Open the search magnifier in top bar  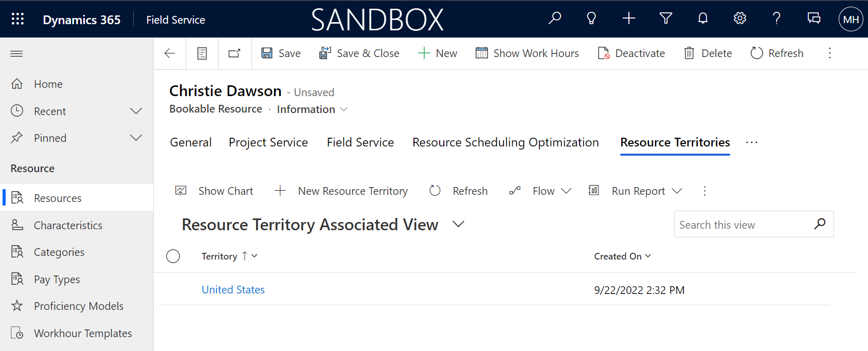(x=554, y=19)
